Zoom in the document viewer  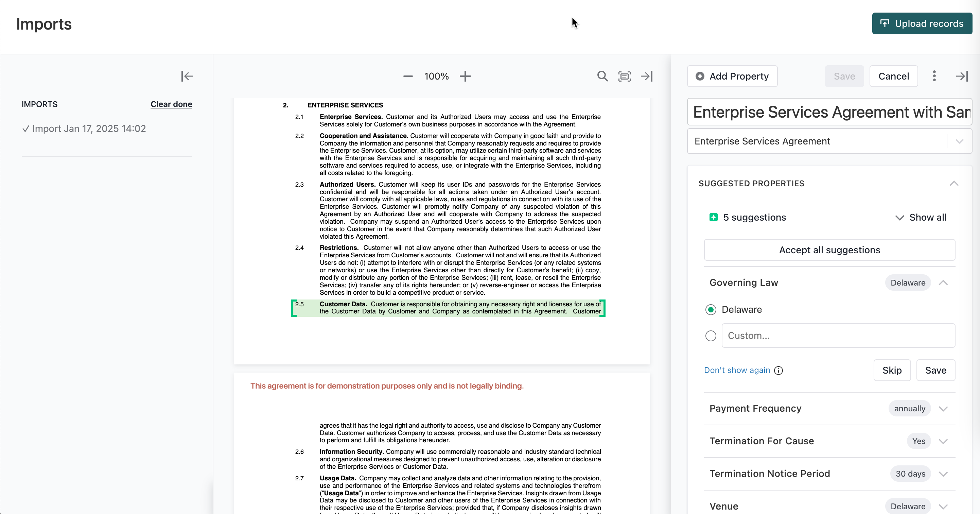click(x=465, y=76)
